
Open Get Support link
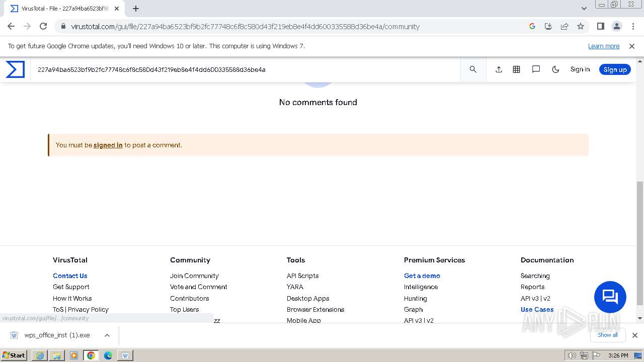pos(71,287)
